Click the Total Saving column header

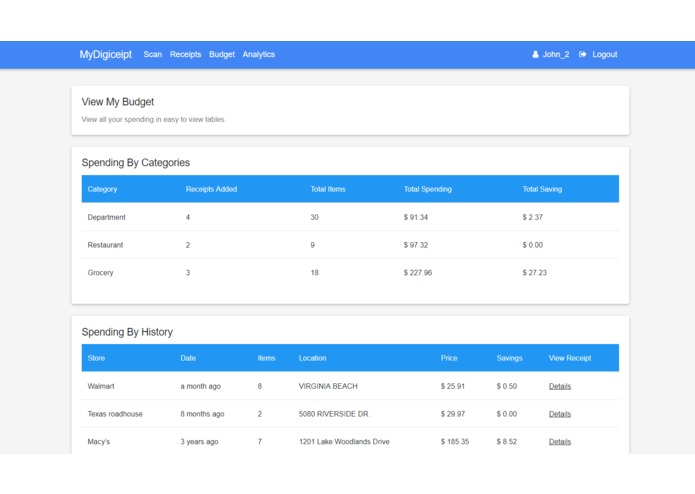coord(542,189)
